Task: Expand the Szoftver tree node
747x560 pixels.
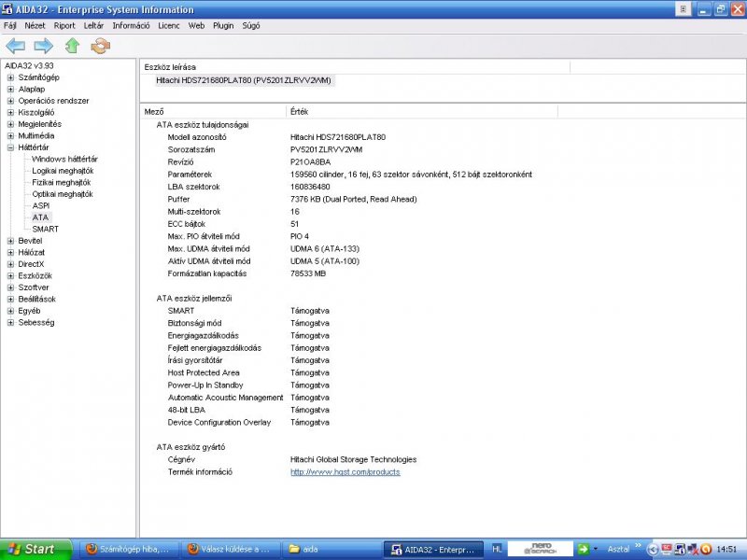Action: pyautogui.click(x=10, y=287)
